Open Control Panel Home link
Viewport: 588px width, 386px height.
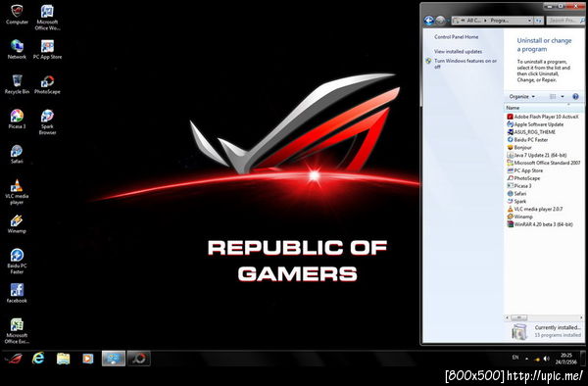point(456,37)
